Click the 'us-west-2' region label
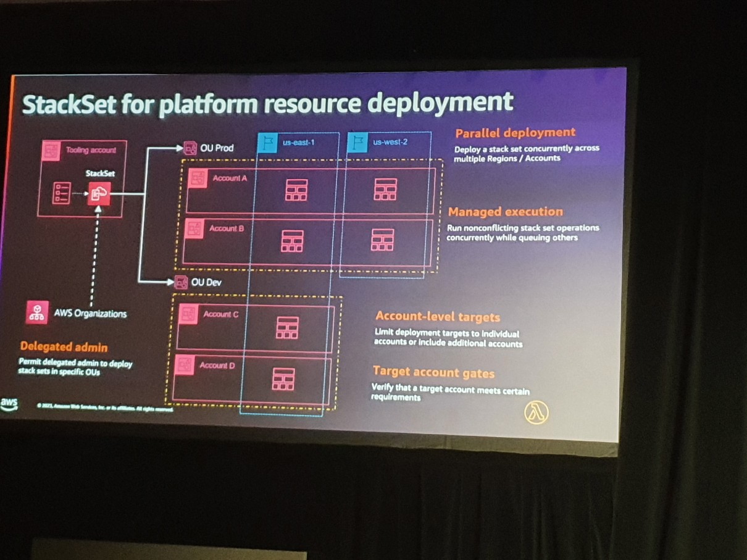Viewport: 747px width, 560px height. (x=391, y=143)
